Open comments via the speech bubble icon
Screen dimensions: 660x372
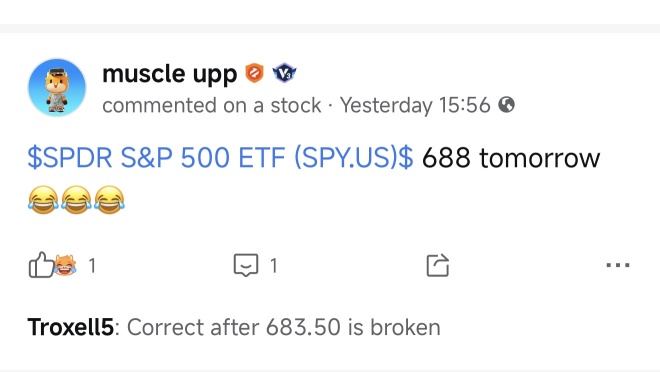point(246,265)
